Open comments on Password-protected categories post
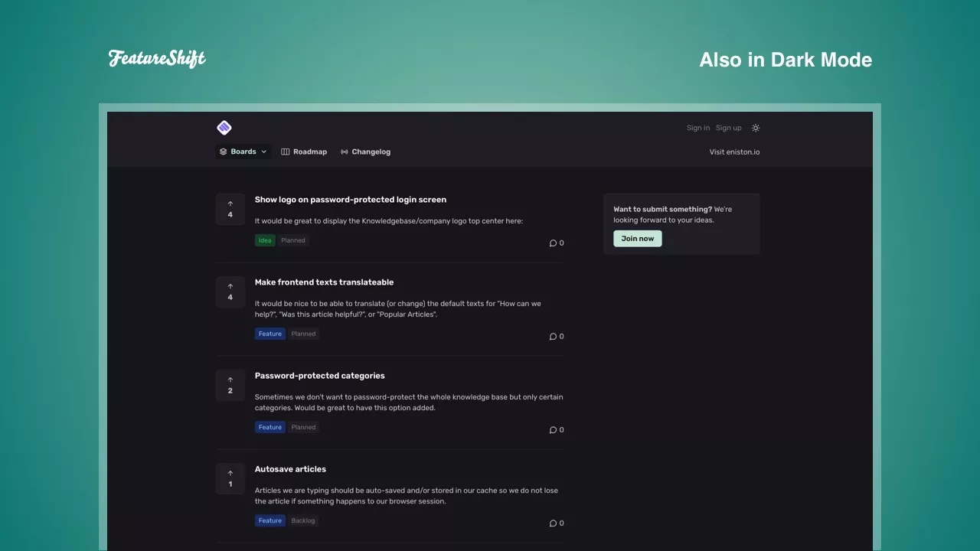 [557, 430]
